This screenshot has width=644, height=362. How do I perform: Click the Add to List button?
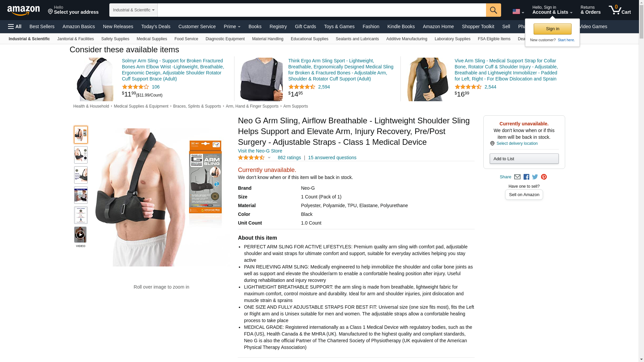[524, 159]
